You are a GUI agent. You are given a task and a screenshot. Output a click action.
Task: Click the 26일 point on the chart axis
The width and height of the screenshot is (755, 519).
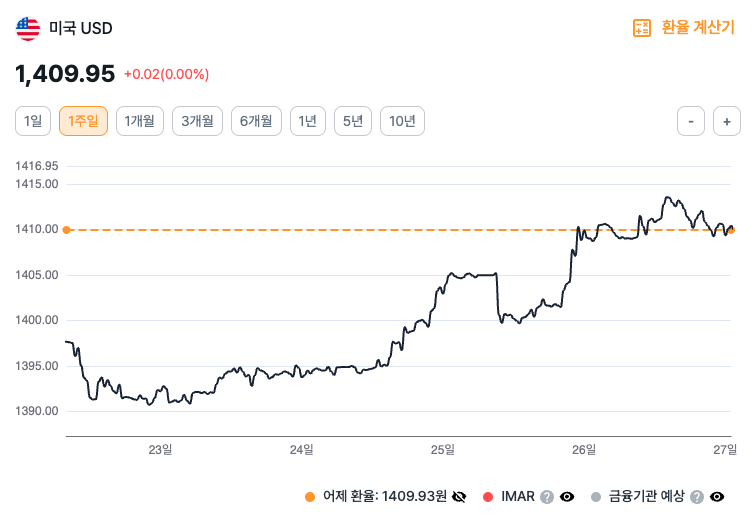[x=584, y=449]
